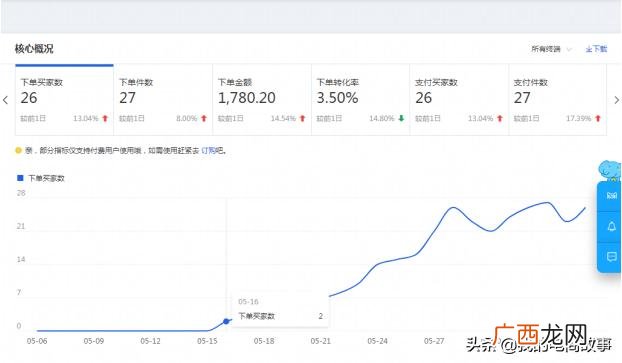Click the yellow tip icon before the notice

[x=18, y=150]
